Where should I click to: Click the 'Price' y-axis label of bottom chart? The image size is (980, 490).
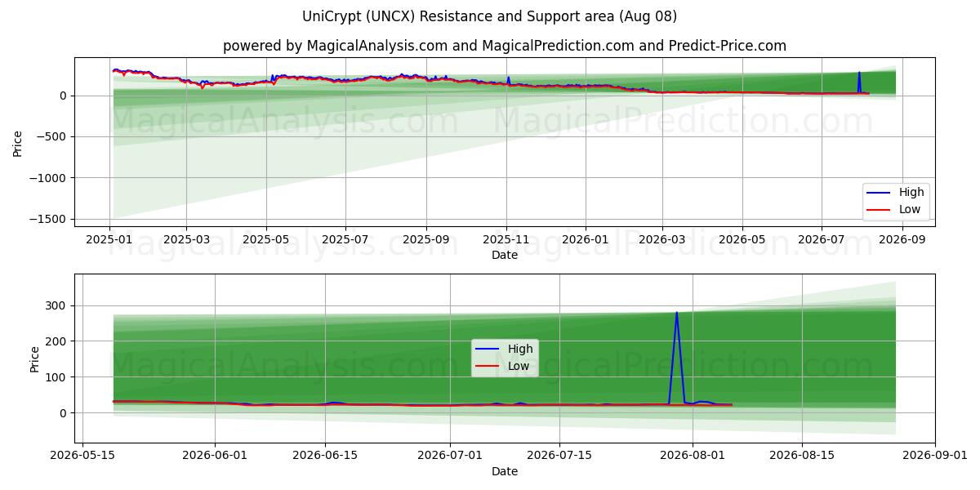pos(34,359)
